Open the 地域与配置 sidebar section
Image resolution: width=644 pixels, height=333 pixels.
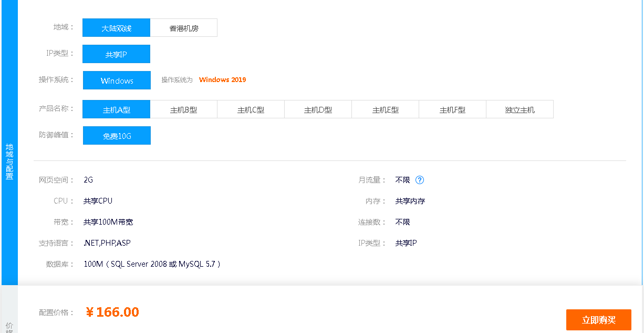click(x=9, y=162)
